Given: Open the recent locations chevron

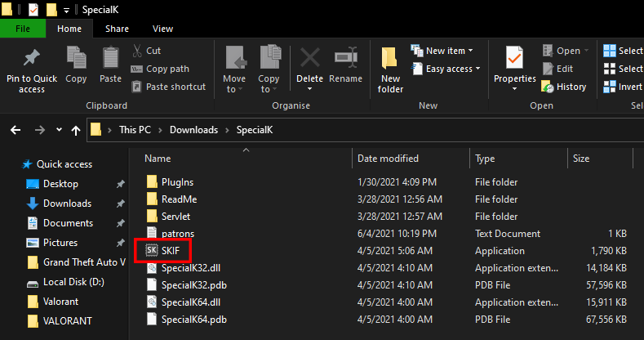Looking at the screenshot, I should click(x=59, y=130).
